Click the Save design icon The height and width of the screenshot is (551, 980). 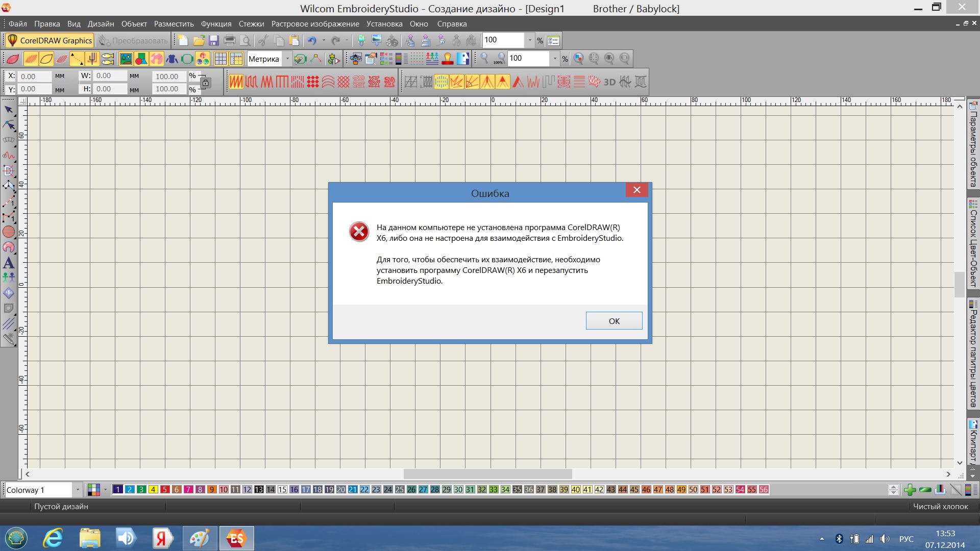pyautogui.click(x=214, y=41)
